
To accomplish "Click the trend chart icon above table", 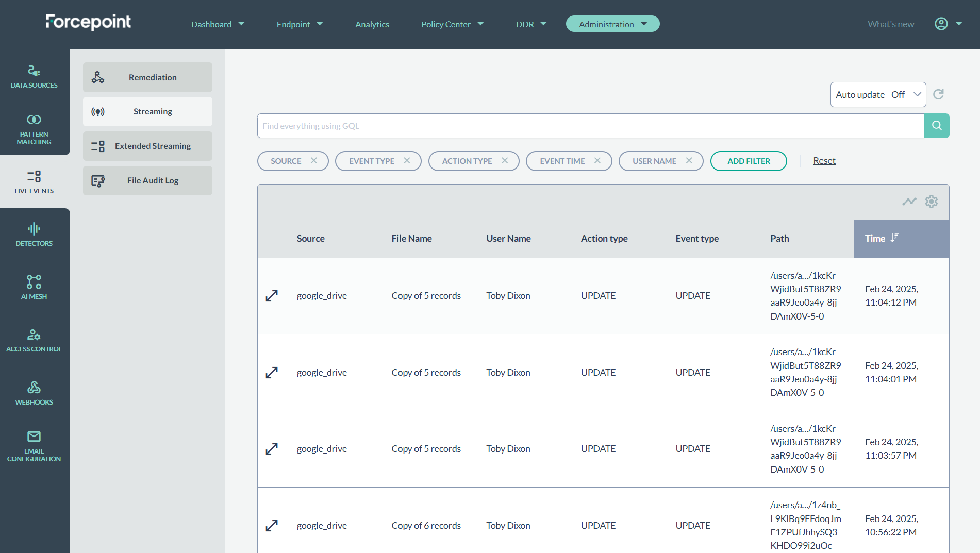I will tap(909, 202).
